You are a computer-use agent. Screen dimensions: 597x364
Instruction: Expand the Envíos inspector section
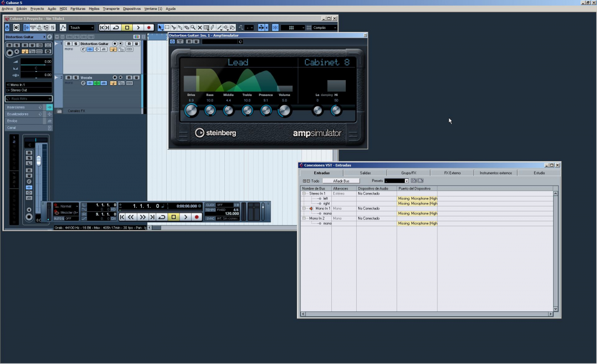[x=29, y=121]
